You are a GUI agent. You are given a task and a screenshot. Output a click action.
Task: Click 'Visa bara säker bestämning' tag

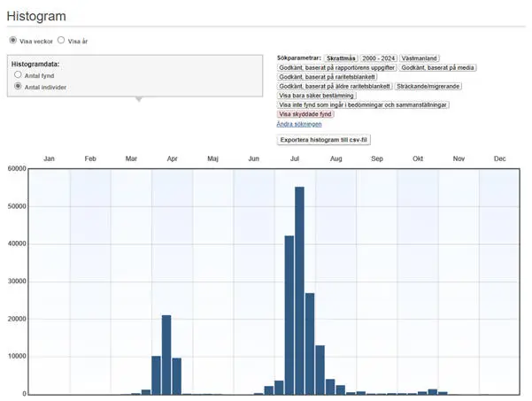[317, 96]
